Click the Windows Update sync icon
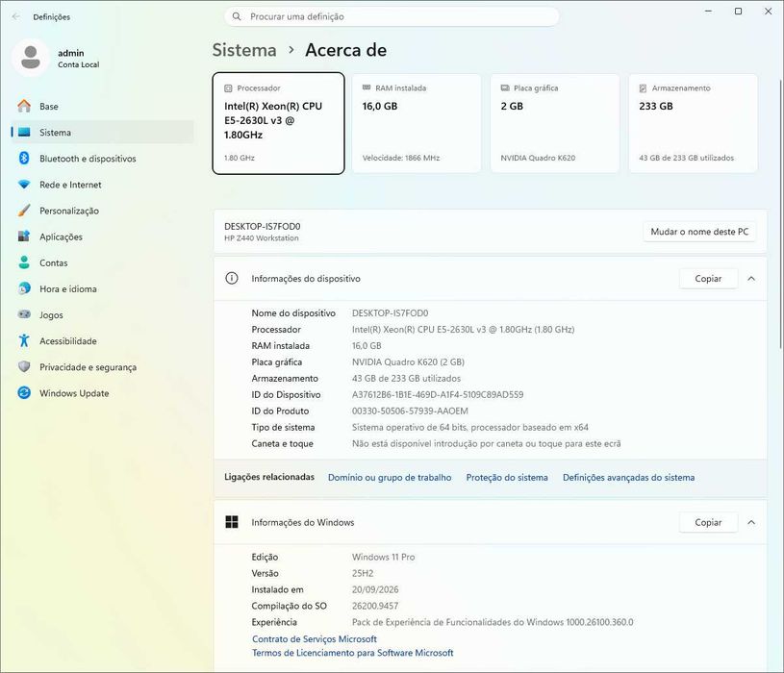 tap(24, 393)
